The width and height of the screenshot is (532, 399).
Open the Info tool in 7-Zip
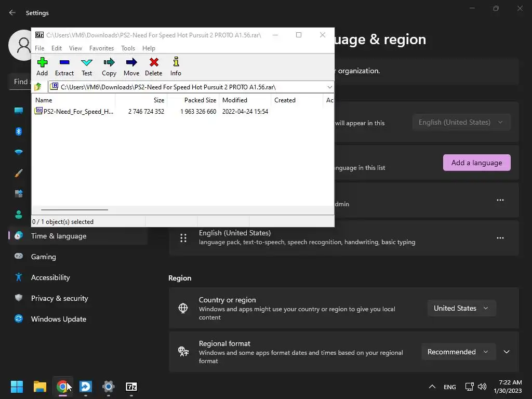[176, 67]
